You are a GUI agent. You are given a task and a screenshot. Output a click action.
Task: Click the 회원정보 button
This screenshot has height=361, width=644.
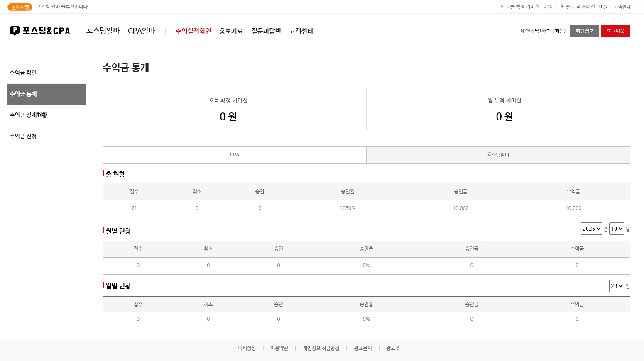tap(584, 31)
